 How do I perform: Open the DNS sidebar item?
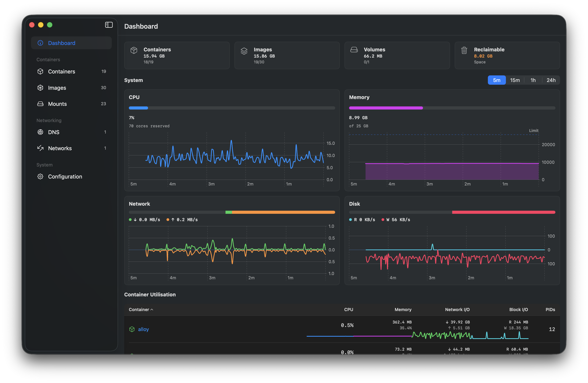click(x=71, y=132)
